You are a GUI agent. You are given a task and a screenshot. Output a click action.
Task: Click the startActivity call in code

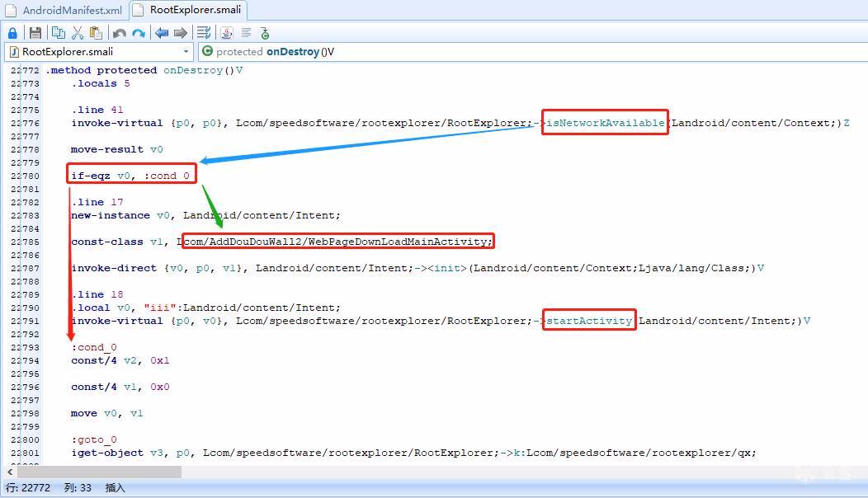[x=589, y=321]
